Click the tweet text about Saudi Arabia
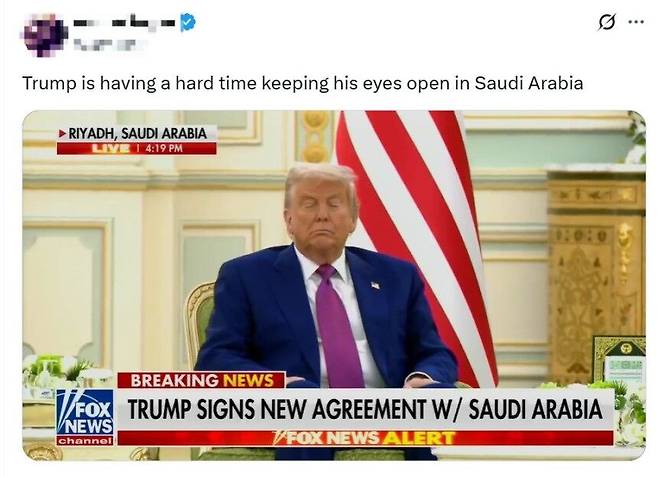Image resolution: width=658 pixels, height=477 pixels. coord(303,83)
